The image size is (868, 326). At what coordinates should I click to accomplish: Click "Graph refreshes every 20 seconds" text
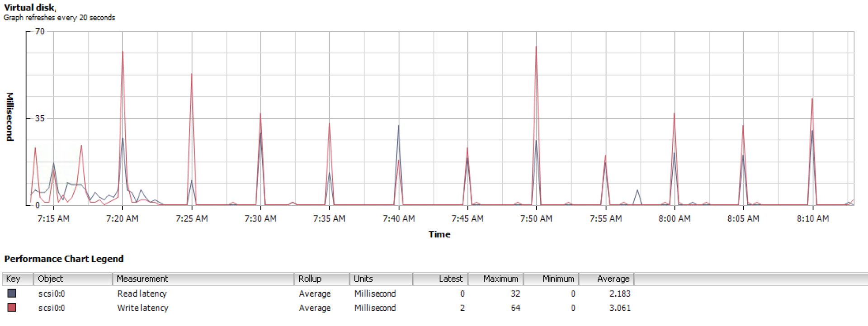pyautogui.click(x=59, y=18)
